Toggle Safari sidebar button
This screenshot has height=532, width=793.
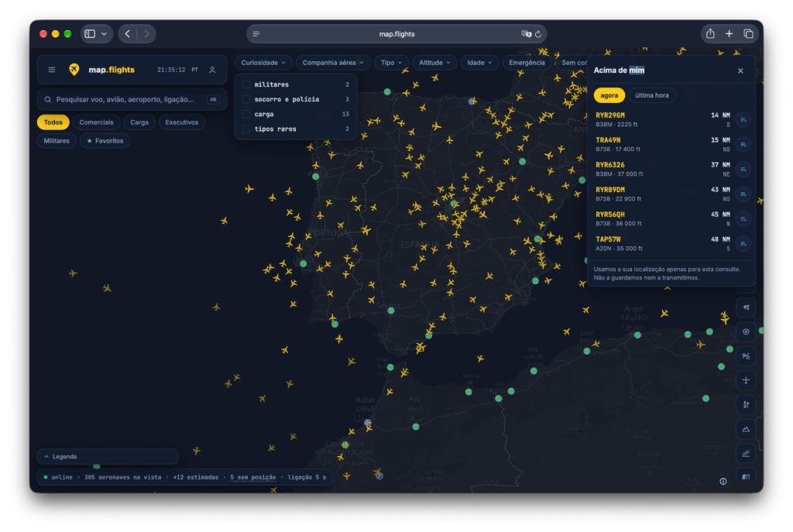pos(90,33)
